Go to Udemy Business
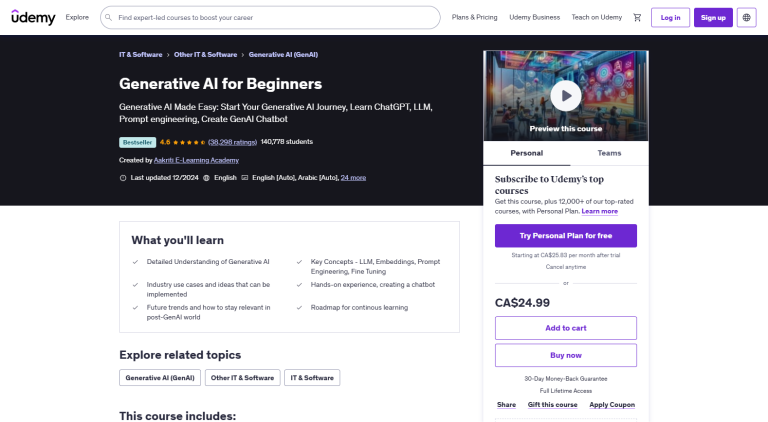 tap(534, 17)
